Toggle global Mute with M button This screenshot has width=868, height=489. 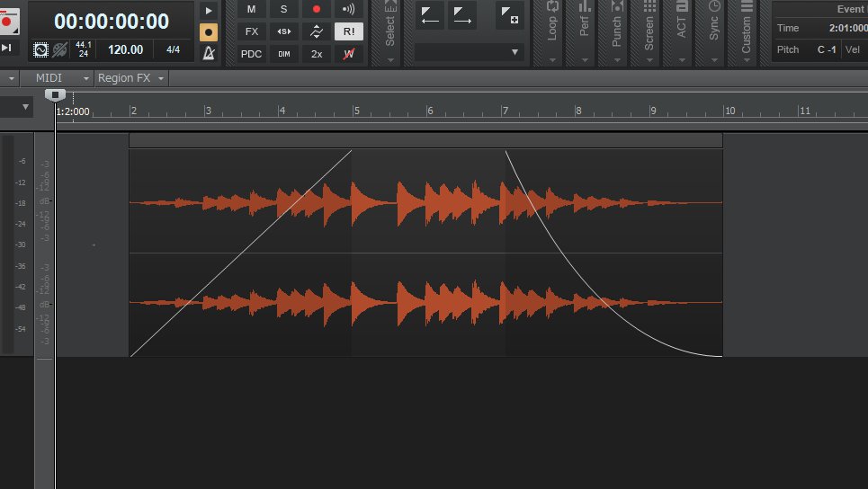pyautogui.click(x=252, y=9)
